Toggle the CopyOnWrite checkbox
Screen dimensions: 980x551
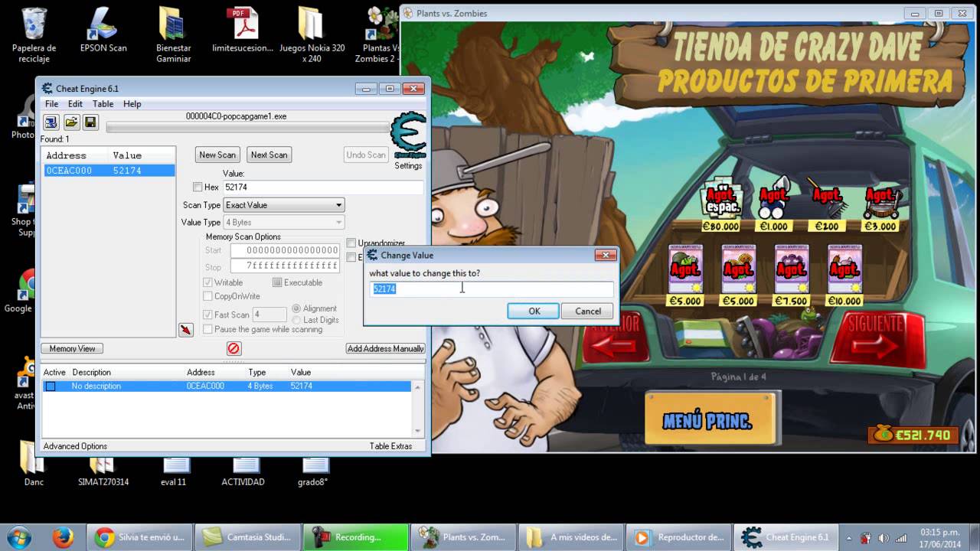click(207, 296)
